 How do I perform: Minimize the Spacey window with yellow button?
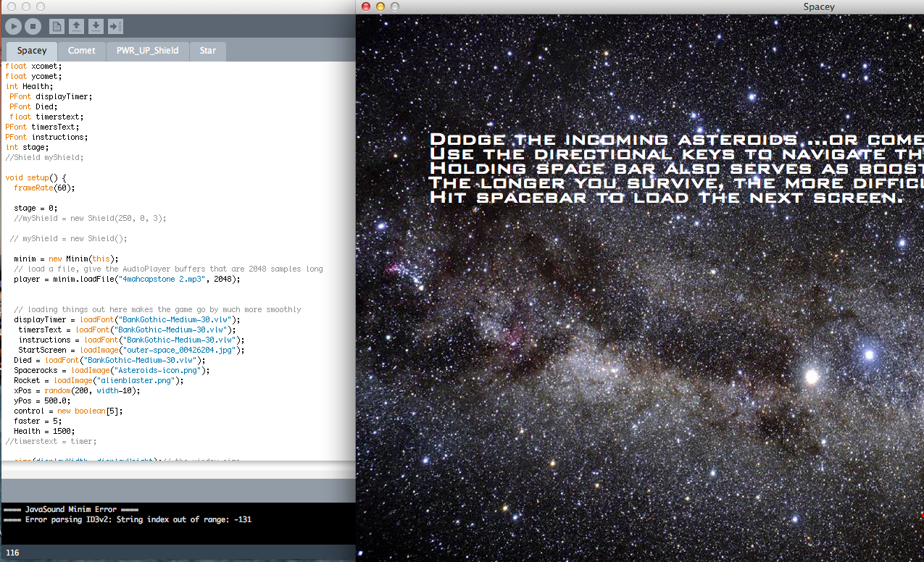tap(380, 7)
